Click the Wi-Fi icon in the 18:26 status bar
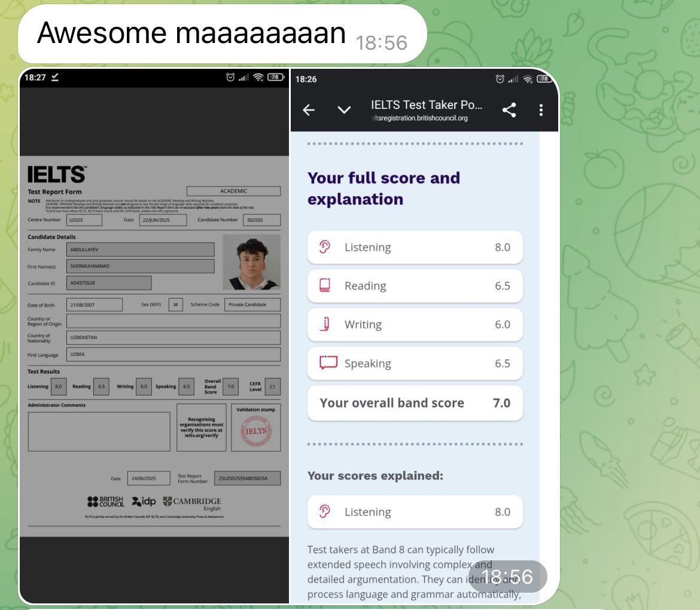This screenshot has height=610, width=700. (x=528, y=79)
